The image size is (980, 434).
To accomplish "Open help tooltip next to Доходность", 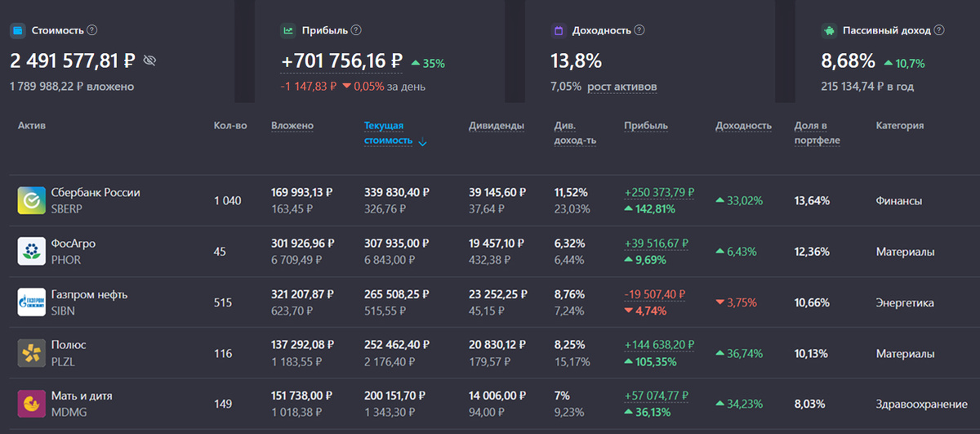I will pos(639,30).
